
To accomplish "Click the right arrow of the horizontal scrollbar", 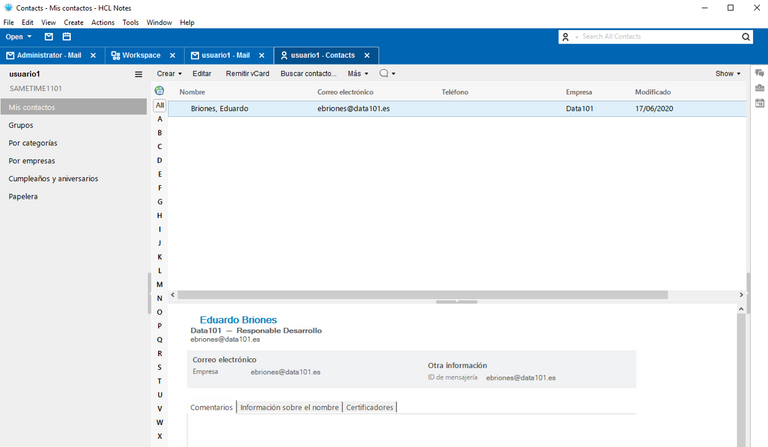I will point(741,295).
